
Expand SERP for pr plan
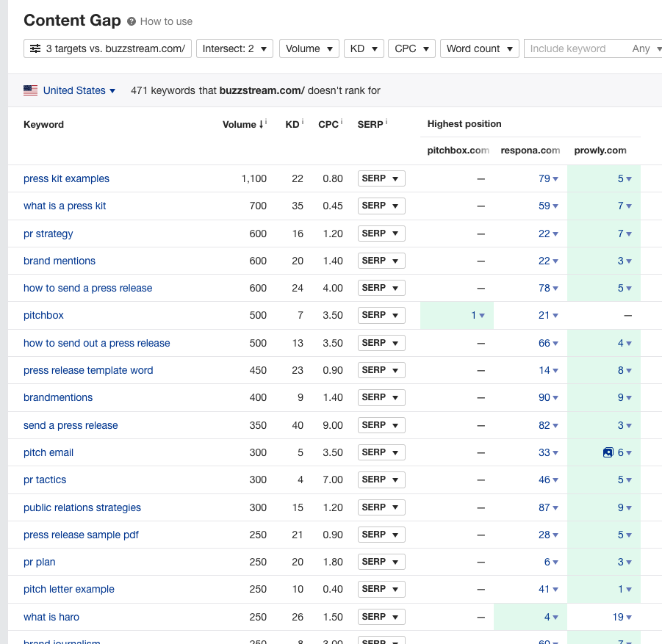[x=381, y=562]
